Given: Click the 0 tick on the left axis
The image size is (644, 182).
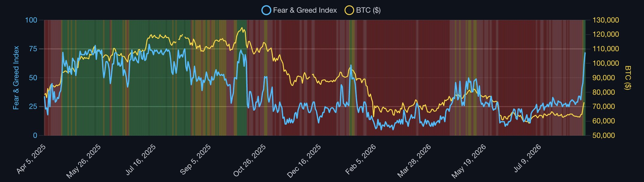Looking at the screenshot, I should click(x=35, y=135).
